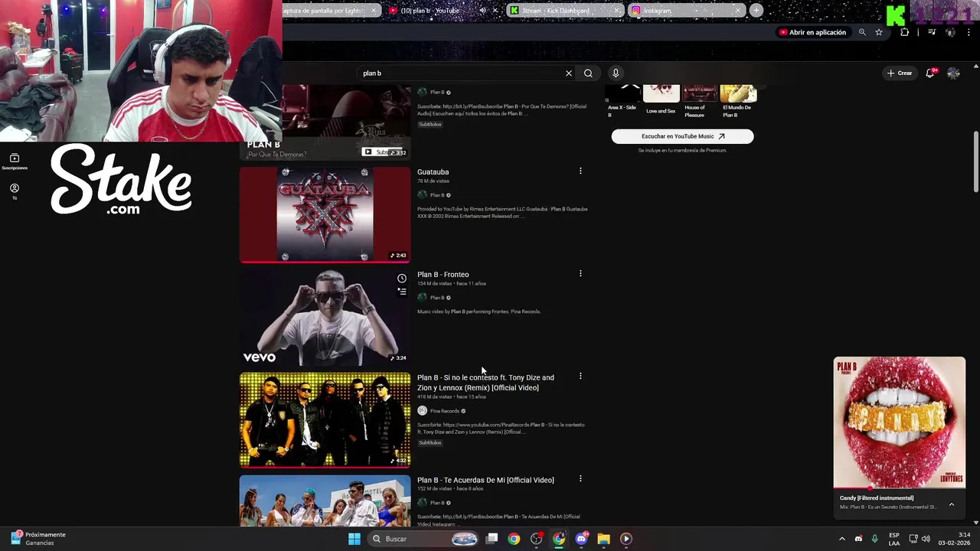Open the Guatauba video title

point(433,172)
